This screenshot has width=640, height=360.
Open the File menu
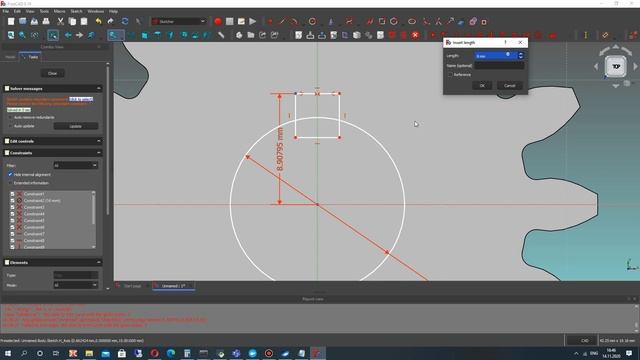click(x=6, y=11)
